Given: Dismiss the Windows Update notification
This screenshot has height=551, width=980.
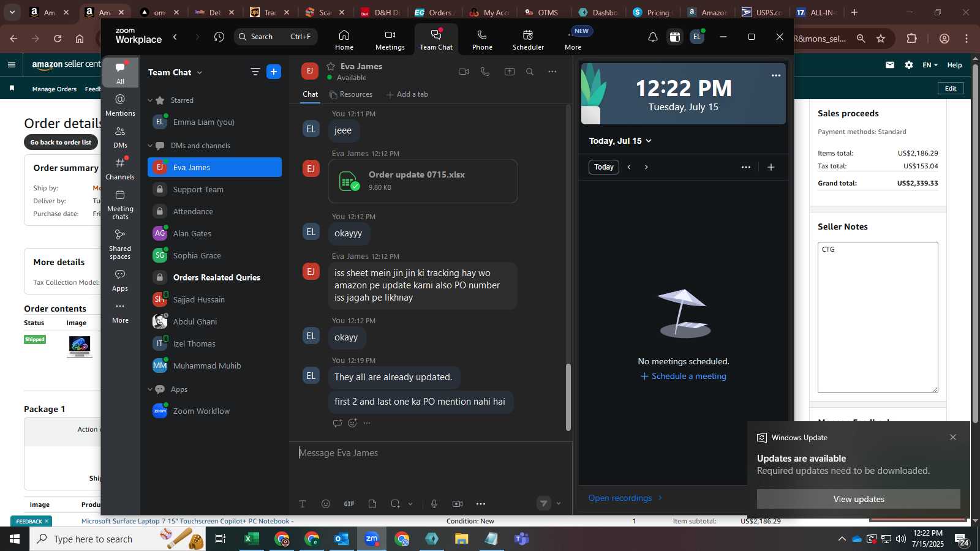Looking at the screenshot, I should coord(953,437).
